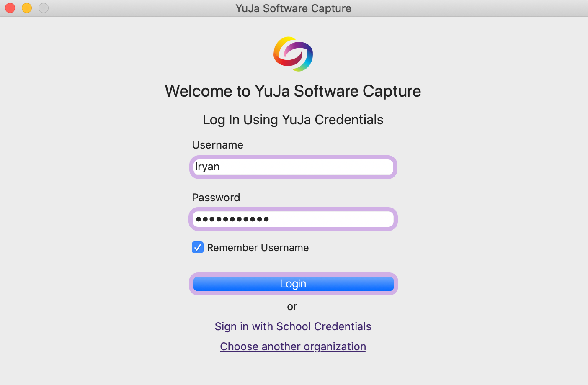Click the 'Password' field label
The height and width of the screenshot is (385, 588).
(x=216, y=198)
